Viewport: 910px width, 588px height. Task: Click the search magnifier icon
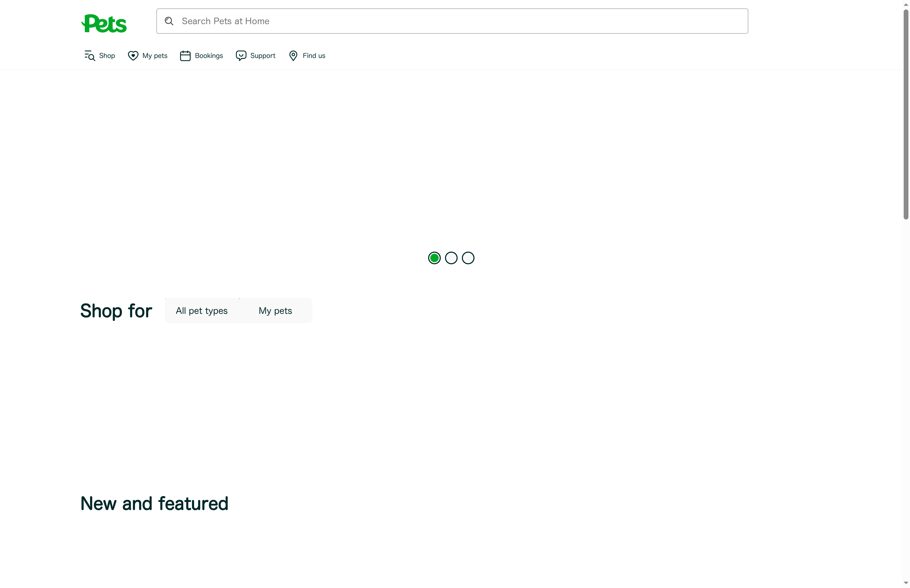(169, 21)
